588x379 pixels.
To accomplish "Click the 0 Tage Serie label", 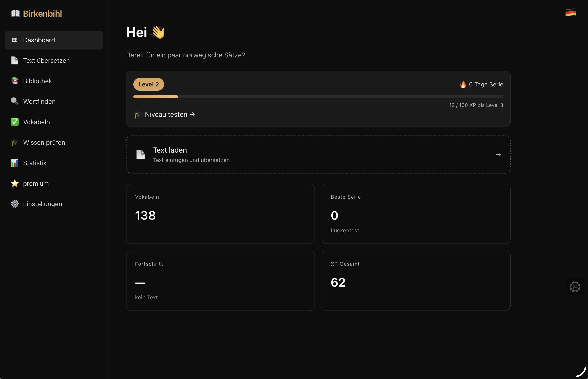I will [486, 85].
